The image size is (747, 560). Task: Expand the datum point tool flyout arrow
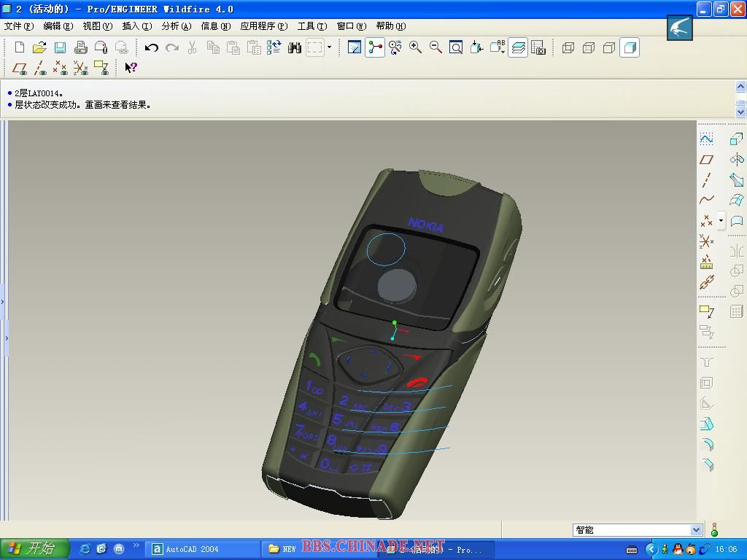(721, 220)
